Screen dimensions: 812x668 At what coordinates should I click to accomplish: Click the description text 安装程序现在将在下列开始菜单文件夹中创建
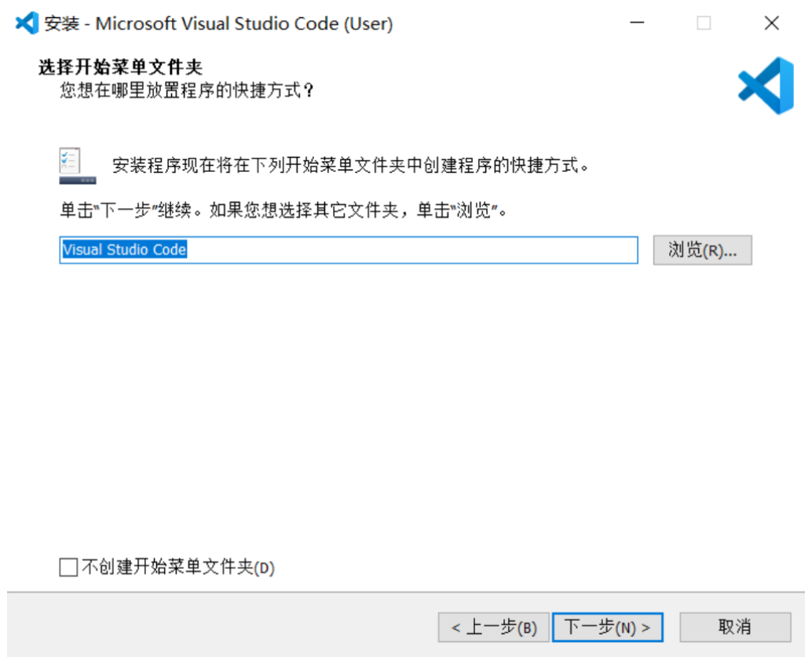(x=350, y=166)
